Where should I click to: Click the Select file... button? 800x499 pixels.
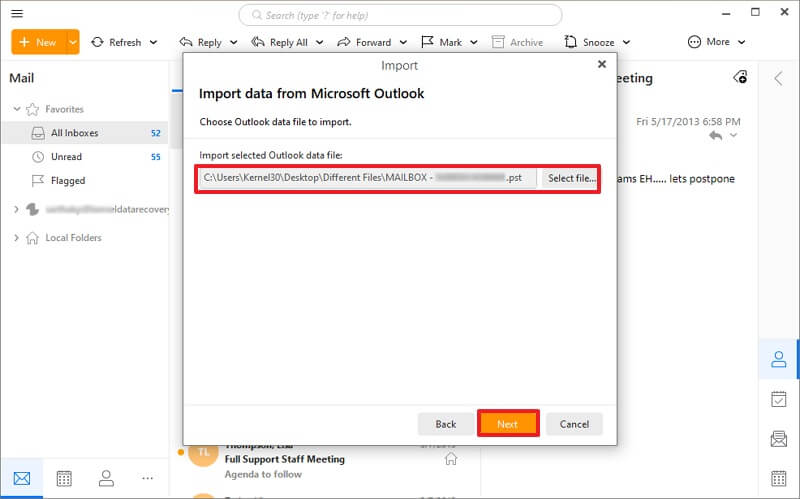[x=569, y=178]
